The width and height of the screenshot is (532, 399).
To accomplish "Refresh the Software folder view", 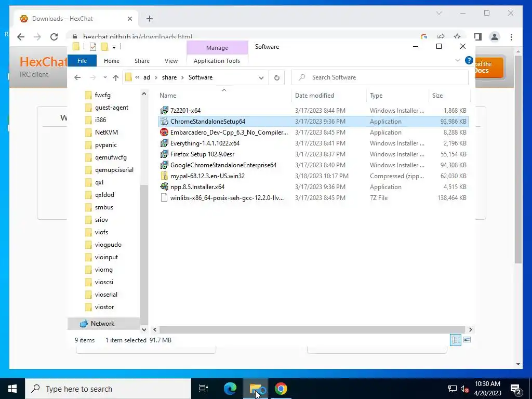I will click(277, 77).
